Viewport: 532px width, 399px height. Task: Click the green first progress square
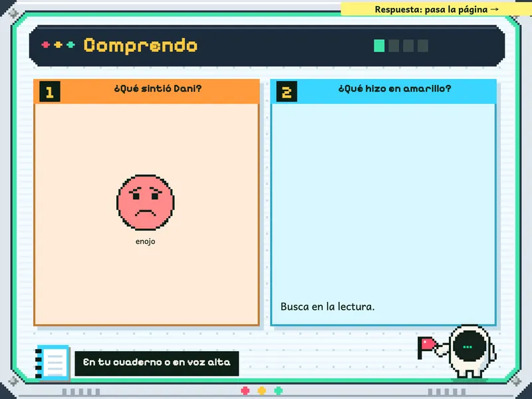(379, 46)
